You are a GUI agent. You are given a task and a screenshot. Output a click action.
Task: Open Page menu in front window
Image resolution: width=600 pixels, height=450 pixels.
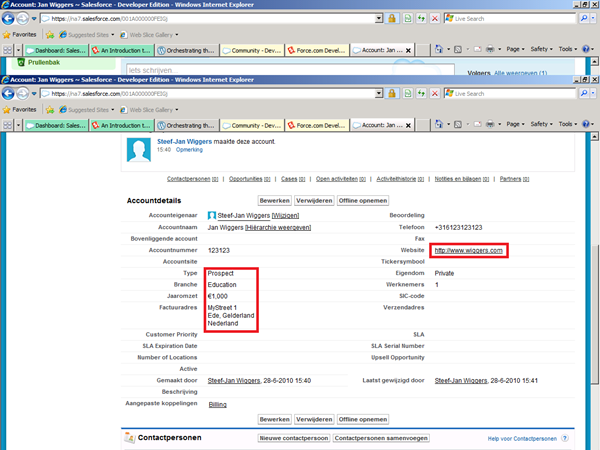pos(515,124)
